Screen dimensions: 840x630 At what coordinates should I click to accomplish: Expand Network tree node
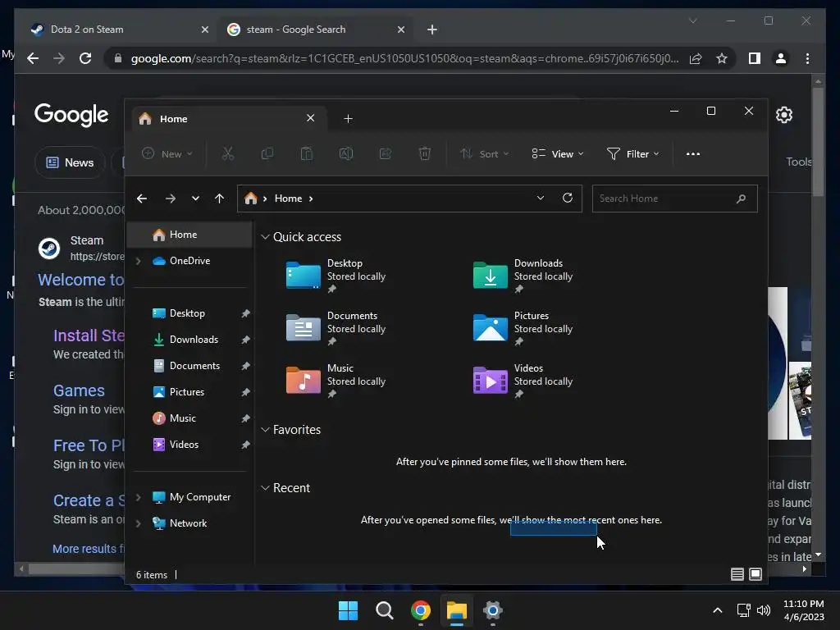click(x=138, y=523)
